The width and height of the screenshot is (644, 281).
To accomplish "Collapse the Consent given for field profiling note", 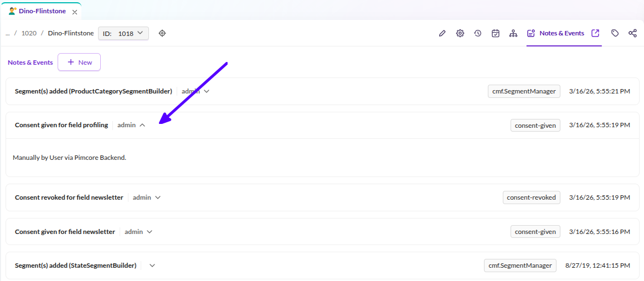I will (142, 125).
